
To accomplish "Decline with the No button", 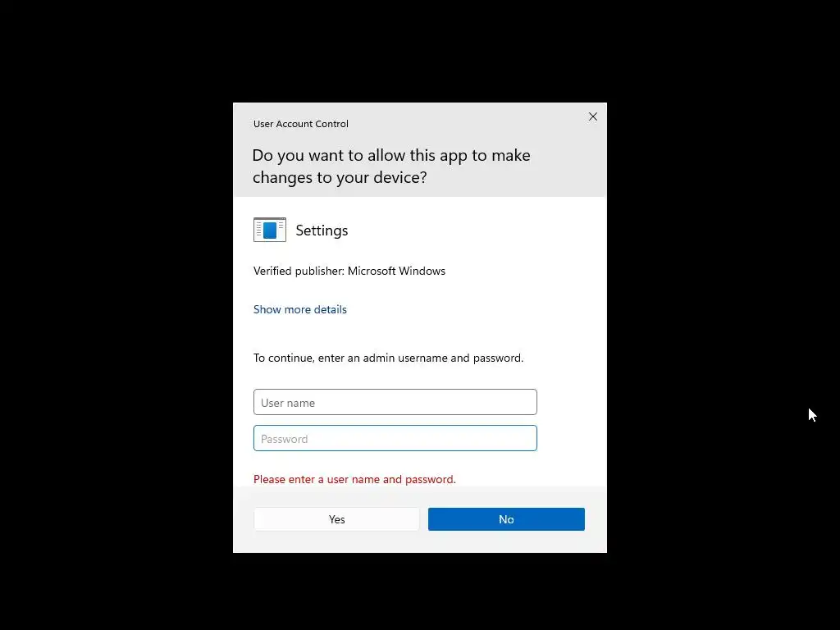I will (506, 519).
